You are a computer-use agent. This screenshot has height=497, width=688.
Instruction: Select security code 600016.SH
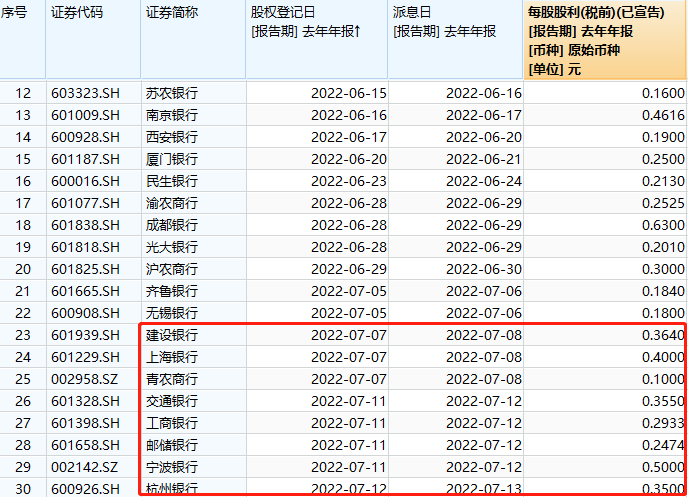coord(85,181)
